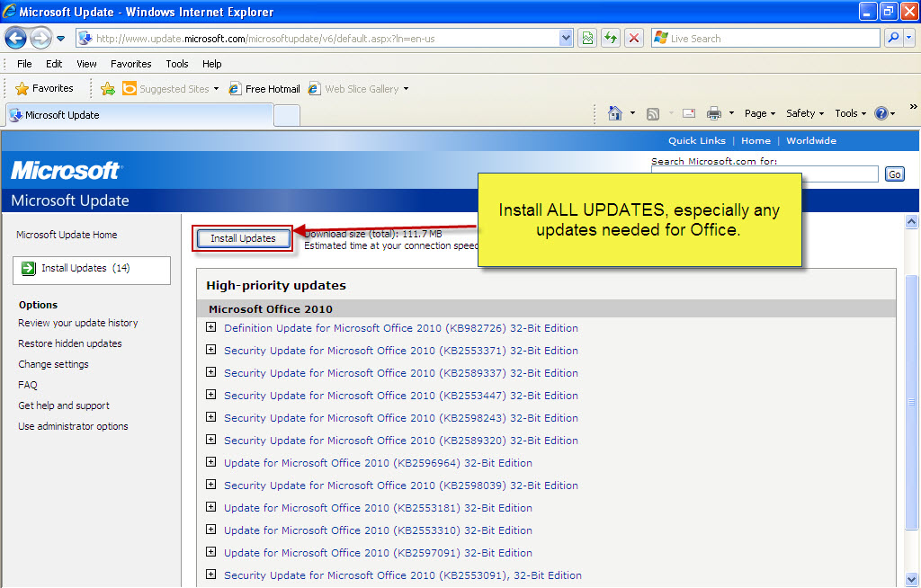
Task: Click the Help question mark icon
Action: 881,113
